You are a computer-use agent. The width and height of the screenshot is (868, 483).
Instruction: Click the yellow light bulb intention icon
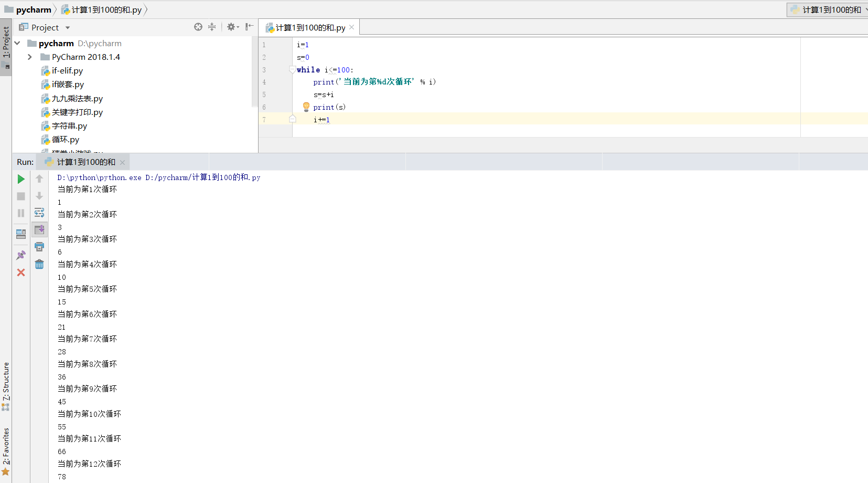[306, 107]
